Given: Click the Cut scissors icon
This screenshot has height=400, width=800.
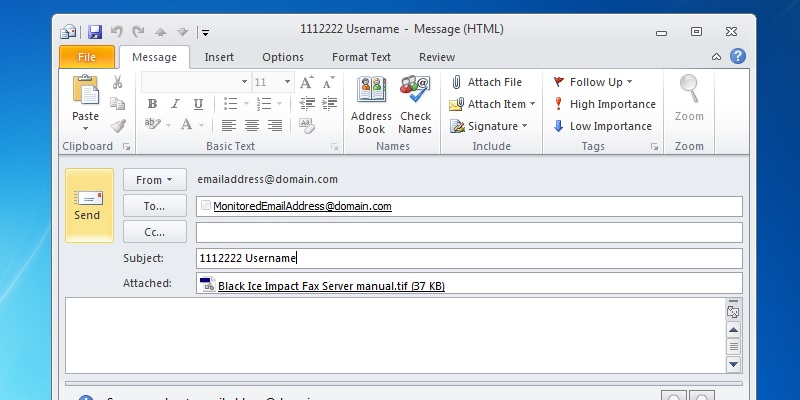Looking at the screenshot, I should point(118,82).
